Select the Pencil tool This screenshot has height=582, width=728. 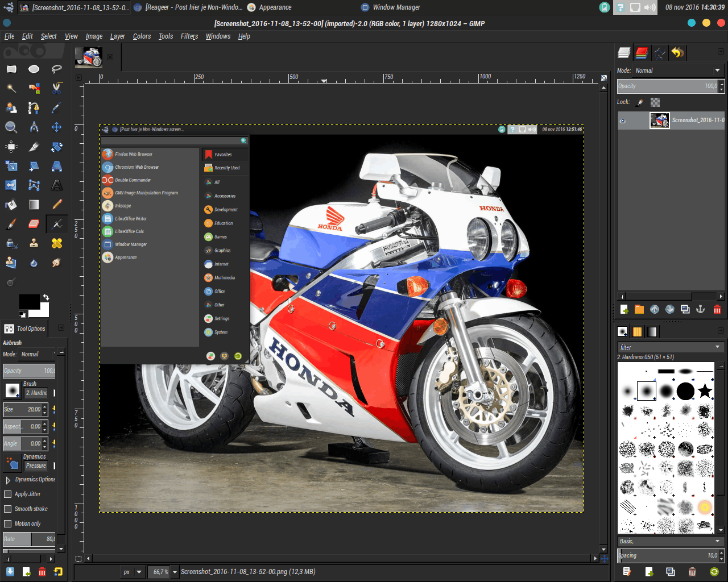click(57, 205)
